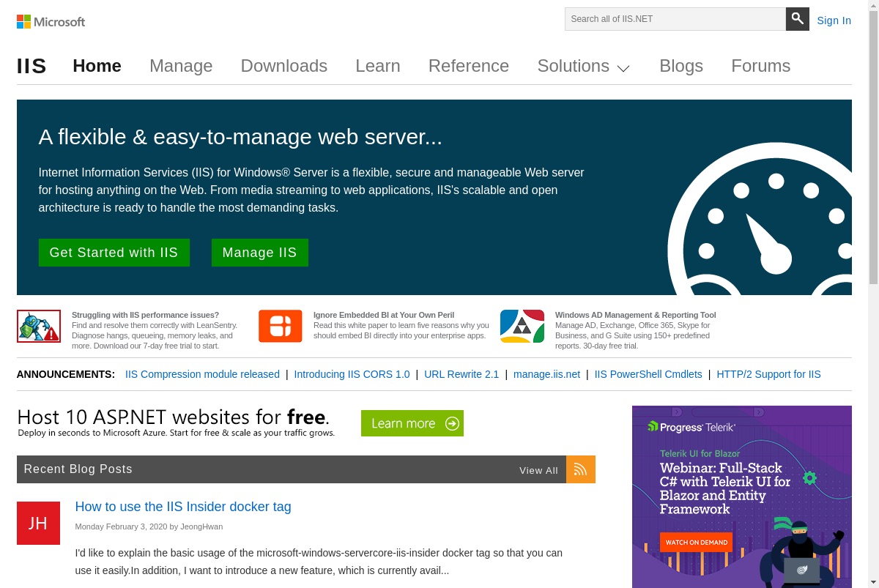Image resolution: width=879 pixels, height=588 pixels.
Task: Open the RSS feed orange icon
Action: click(x=580, y=469)
